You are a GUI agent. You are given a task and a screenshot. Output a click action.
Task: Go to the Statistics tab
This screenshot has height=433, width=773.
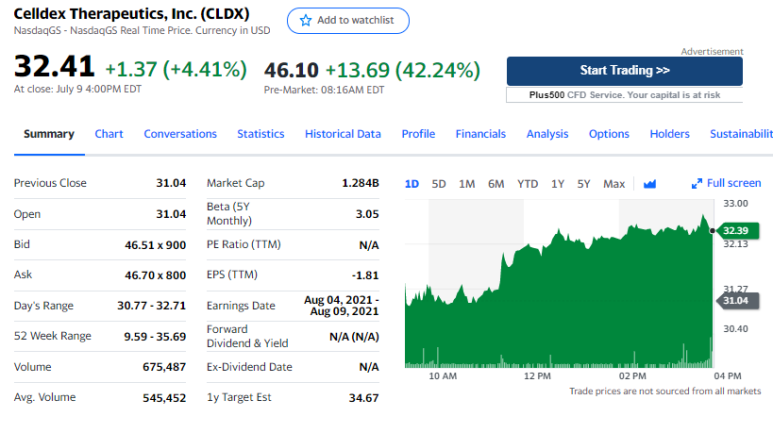[261, 134]
